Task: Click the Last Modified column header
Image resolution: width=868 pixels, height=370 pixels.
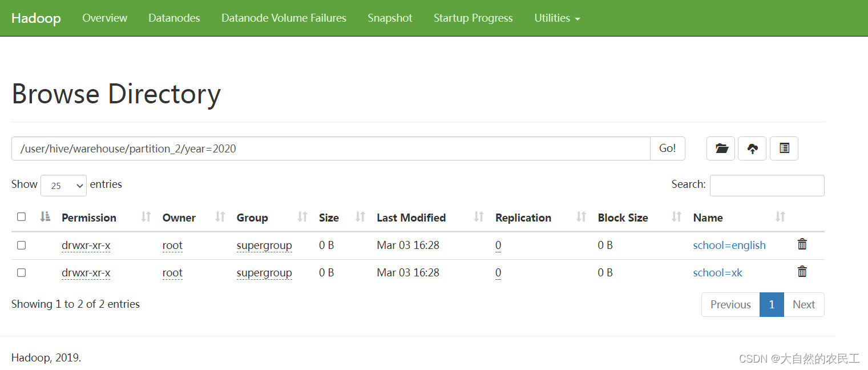Action: coord(411,218)
